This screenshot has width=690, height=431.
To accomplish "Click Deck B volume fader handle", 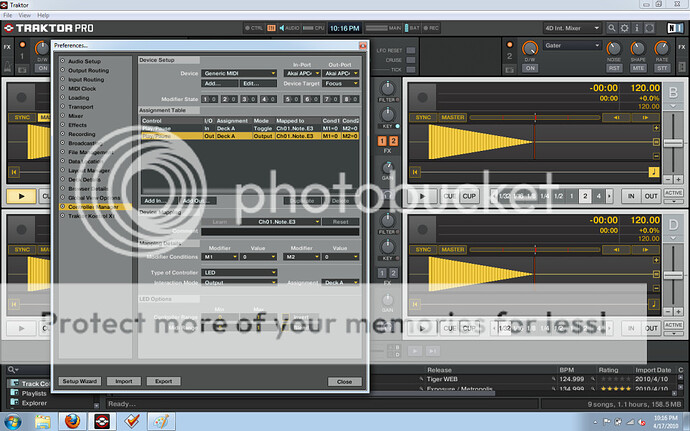I will coord(673,143).
